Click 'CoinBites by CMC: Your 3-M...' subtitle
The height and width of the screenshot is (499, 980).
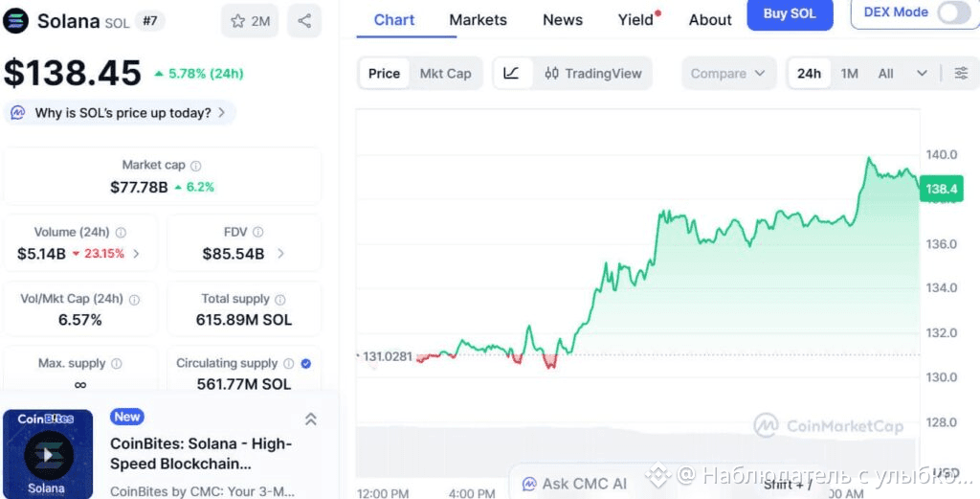[x=202, y=491]
